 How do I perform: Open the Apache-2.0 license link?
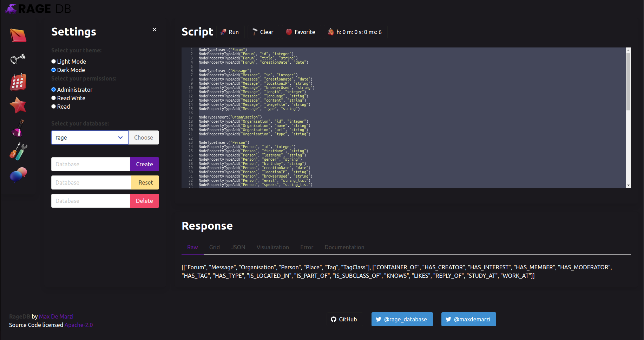[x=79, y=325]
